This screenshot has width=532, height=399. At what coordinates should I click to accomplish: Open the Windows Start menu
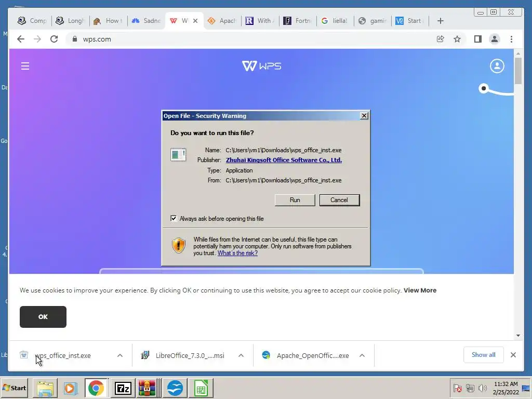[14, 388]
